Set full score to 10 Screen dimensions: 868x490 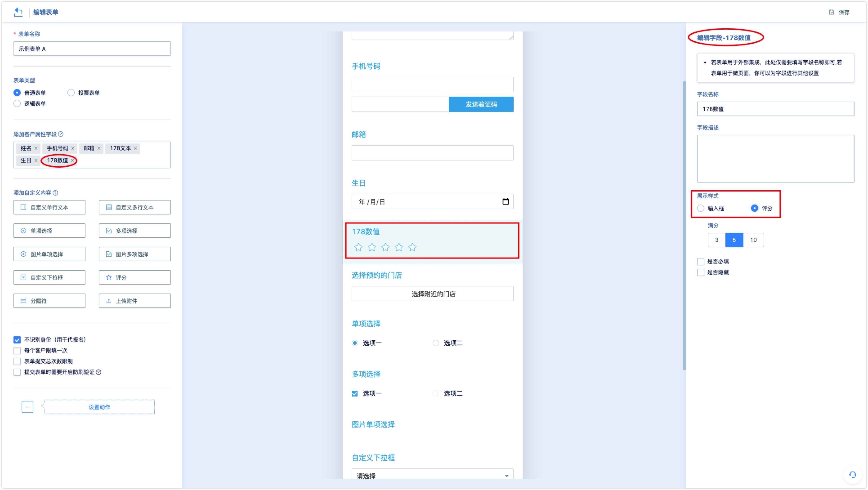(754, 240)
